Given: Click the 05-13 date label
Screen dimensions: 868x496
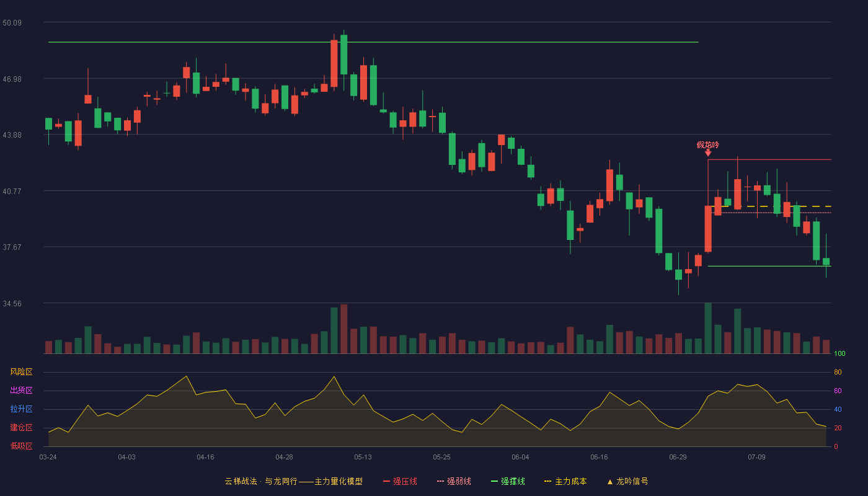Looking at the screenshot, I should (363, 457).
